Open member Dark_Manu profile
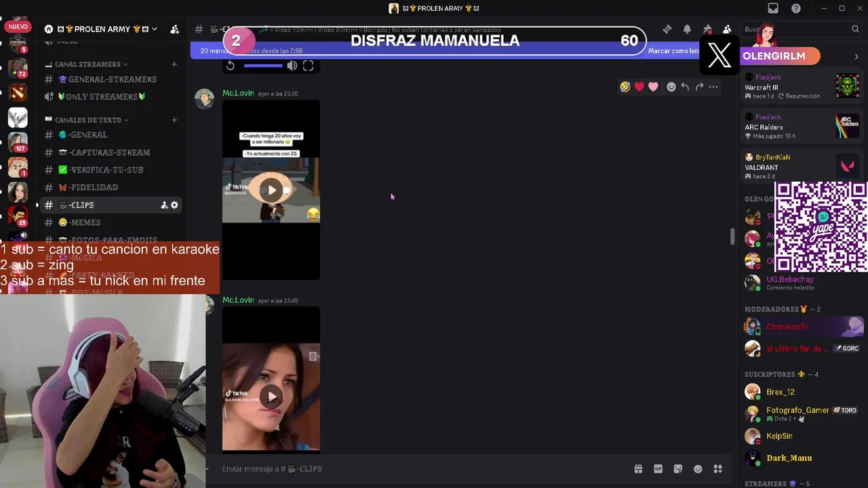Viewport: 868px width, 488px height. [802, 458]
